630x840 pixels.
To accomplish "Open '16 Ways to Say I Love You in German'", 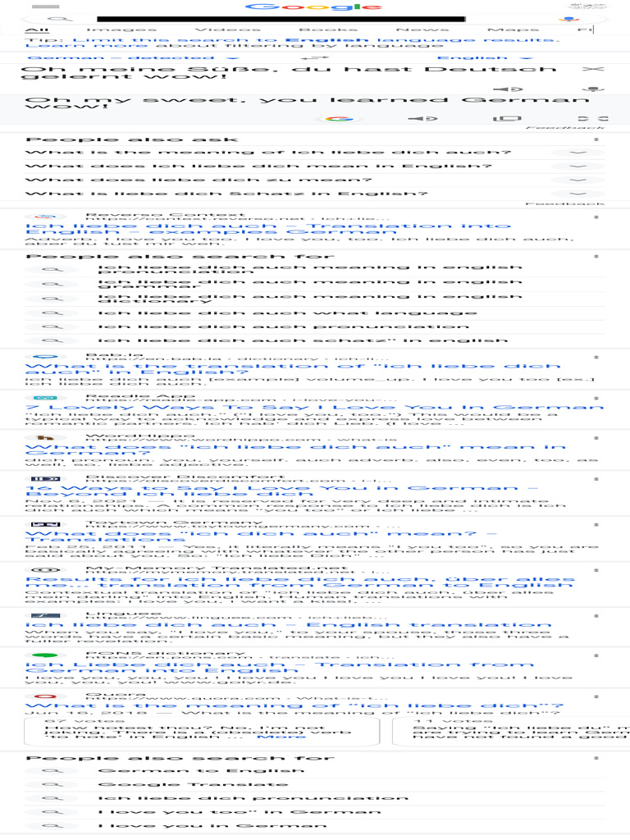I will (282, 491).
